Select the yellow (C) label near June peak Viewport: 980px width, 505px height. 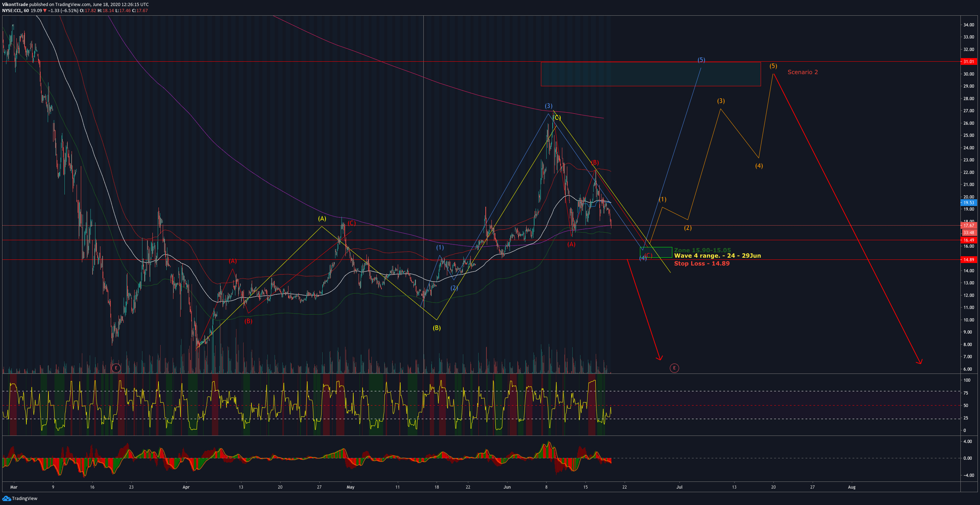coord(557,118)
